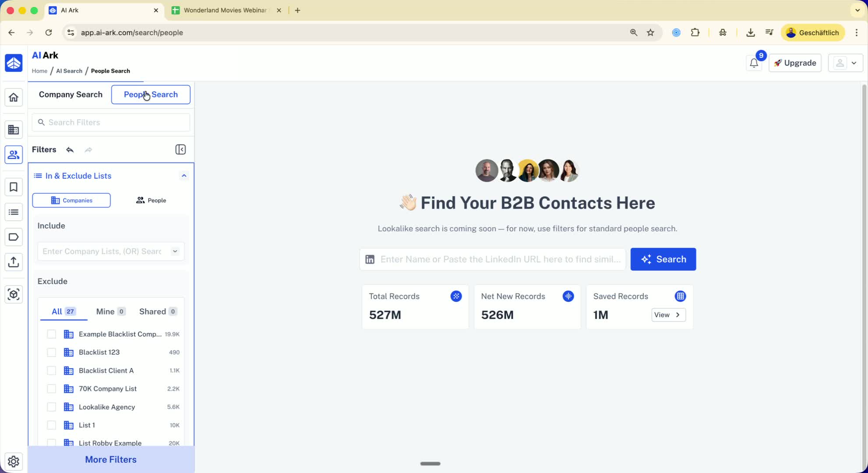Click the companies building sidebar icon

[x=14, y=130]
